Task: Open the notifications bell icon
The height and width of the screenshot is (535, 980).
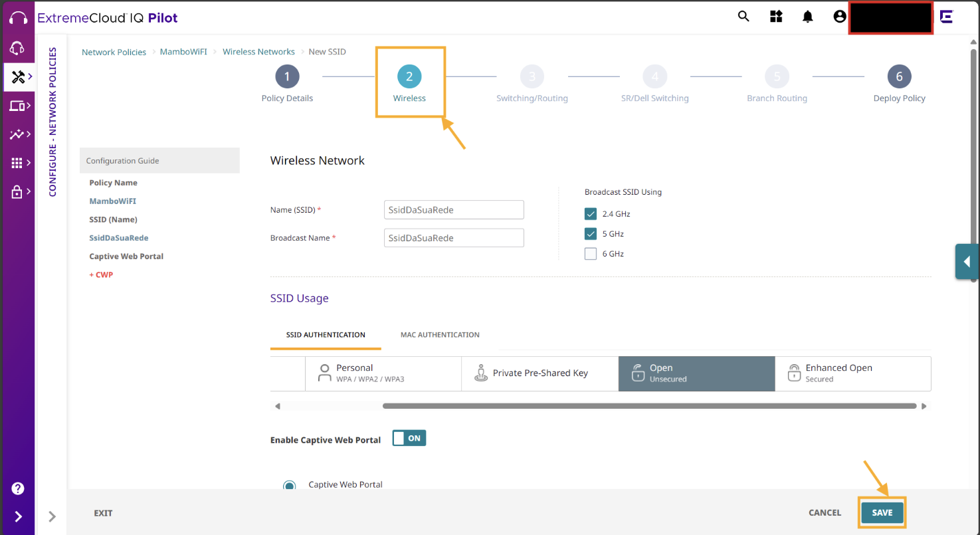Action: [808, 17]
